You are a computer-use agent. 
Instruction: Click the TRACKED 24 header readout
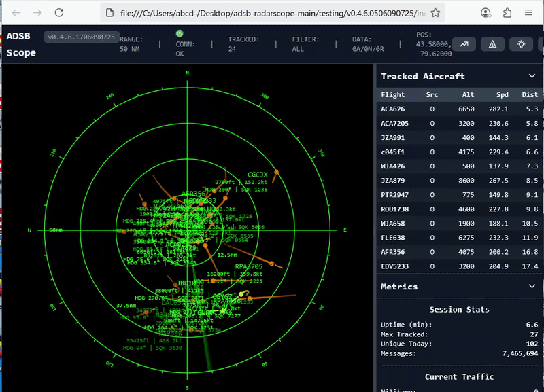coord(243,44)
